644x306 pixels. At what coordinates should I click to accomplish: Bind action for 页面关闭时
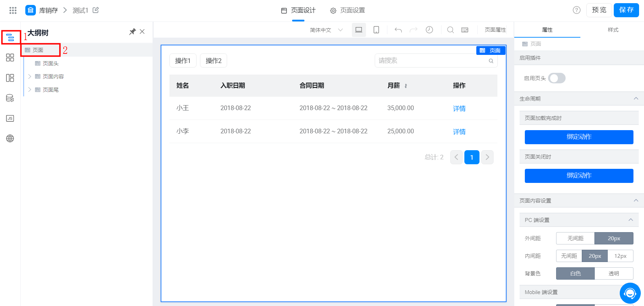(x=579, y=176)
